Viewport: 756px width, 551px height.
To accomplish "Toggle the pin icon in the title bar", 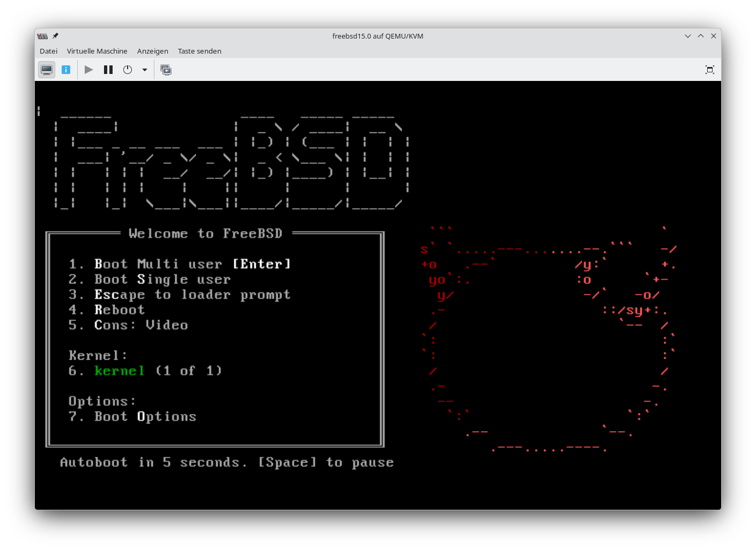I will point(55,36).
